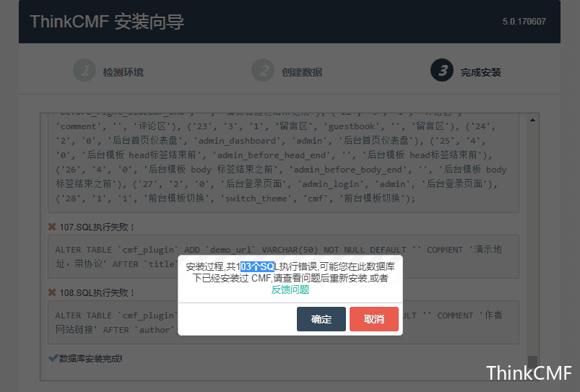Select step 2 circle icon 创建数据

pos(263,70)
